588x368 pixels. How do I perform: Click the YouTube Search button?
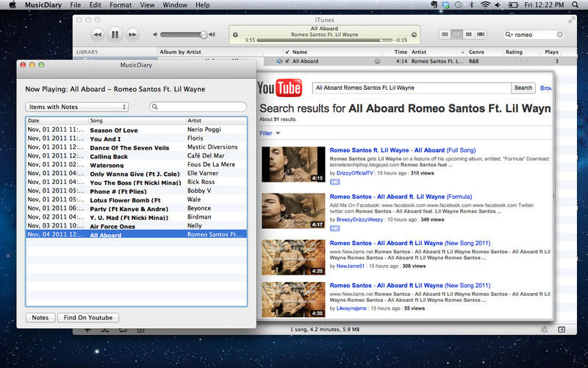[523, 88]
